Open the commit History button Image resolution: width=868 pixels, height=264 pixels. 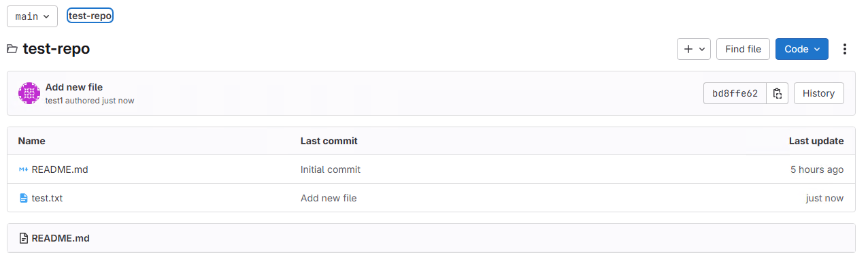(818, 93)
